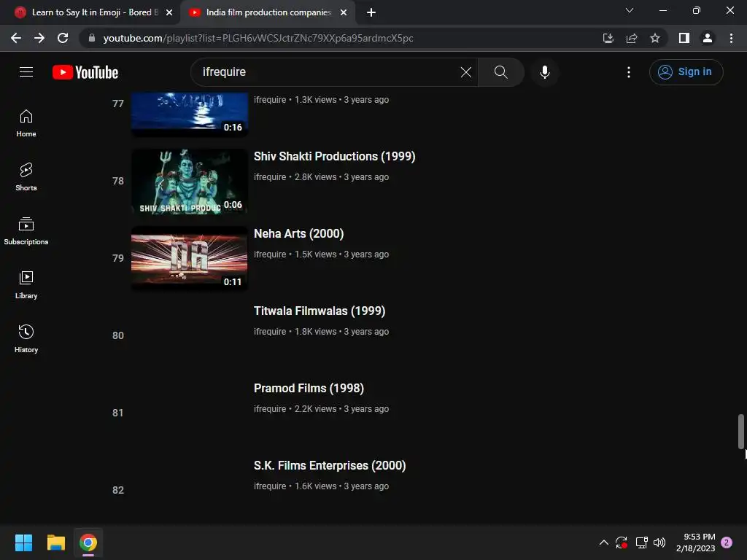Click the install app icon in address bar
The image size is (747, 560).
(x=608, y=38)
